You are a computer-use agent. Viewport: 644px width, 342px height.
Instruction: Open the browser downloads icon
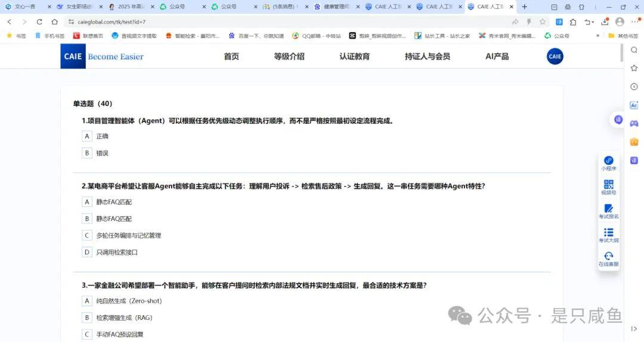(x=605, y=22)
